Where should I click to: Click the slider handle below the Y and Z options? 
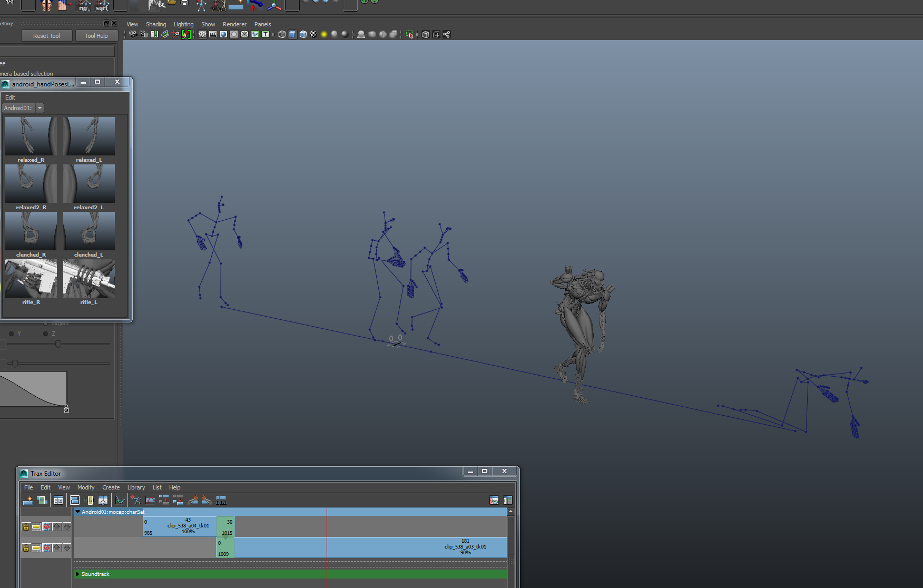tap(58, 344)
